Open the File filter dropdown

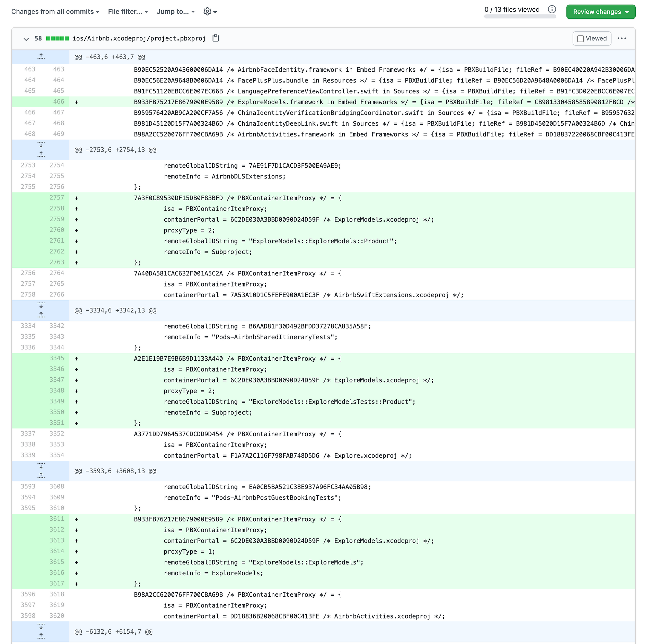pos(128,12)
